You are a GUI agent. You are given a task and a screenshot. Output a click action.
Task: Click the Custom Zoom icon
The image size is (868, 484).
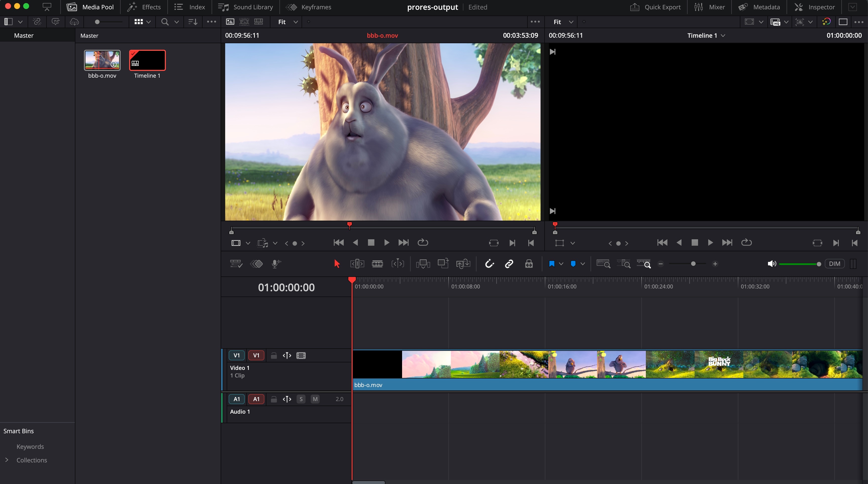(x=644, y=264)
